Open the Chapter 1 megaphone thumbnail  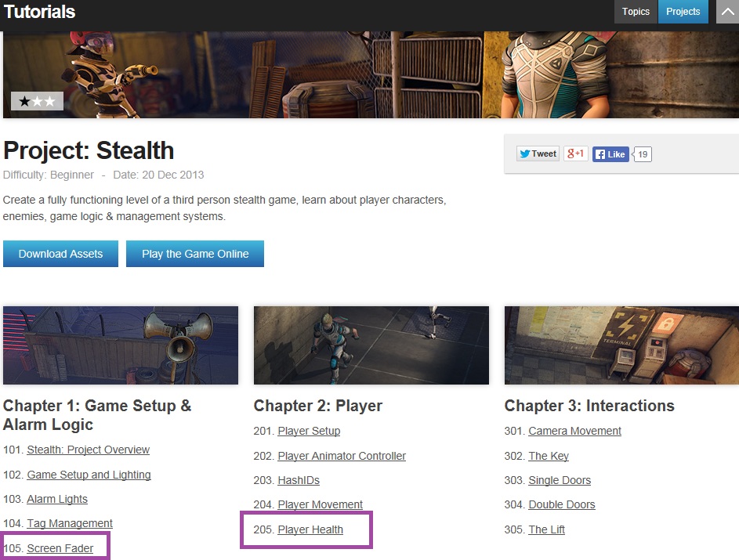(x=121, y=345)
